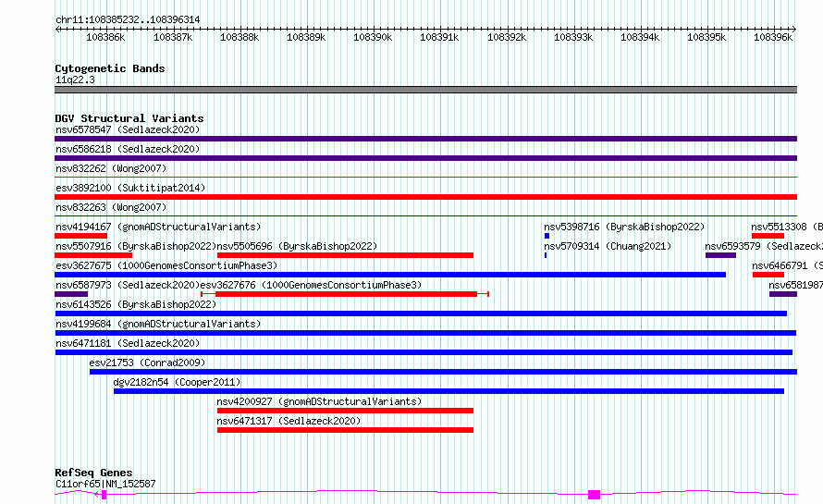This screenshot has height=504, width=823.
Task: Open nsv5505696 (ByrskaBishop2022) variant
Action: point(345,255)
